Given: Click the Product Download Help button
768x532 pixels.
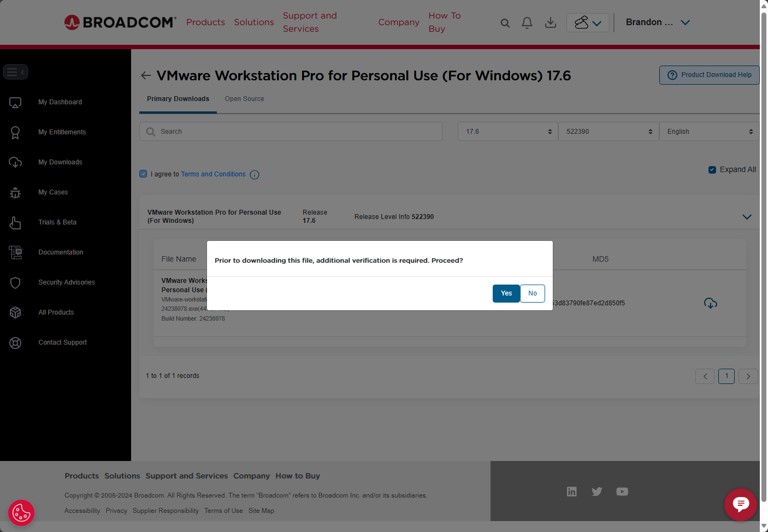Looking at the screenshot, I should [710, 75].
